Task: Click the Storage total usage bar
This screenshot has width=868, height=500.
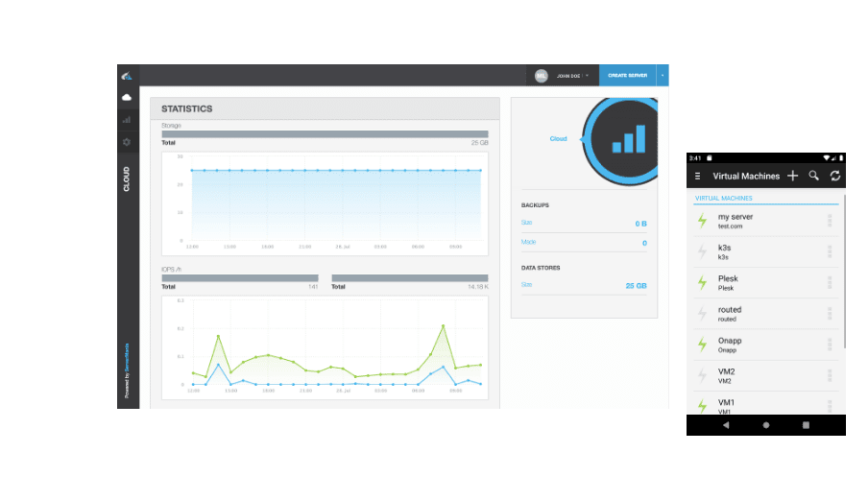Action: (x=325, y=134)
